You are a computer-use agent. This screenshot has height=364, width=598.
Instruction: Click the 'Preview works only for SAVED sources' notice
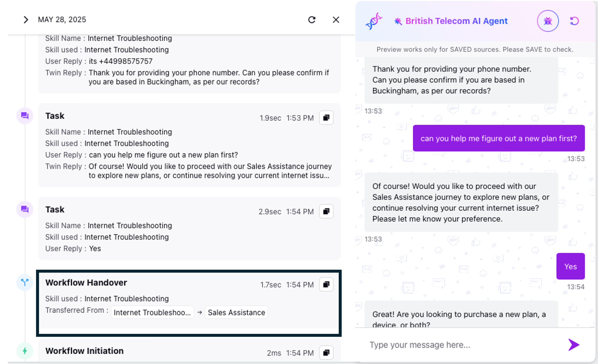(475, 49)
